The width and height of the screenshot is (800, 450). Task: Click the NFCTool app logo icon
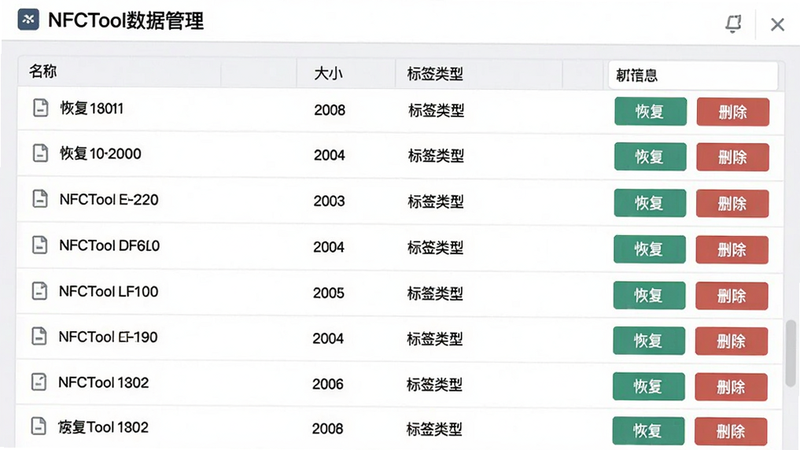coord(28,20)
